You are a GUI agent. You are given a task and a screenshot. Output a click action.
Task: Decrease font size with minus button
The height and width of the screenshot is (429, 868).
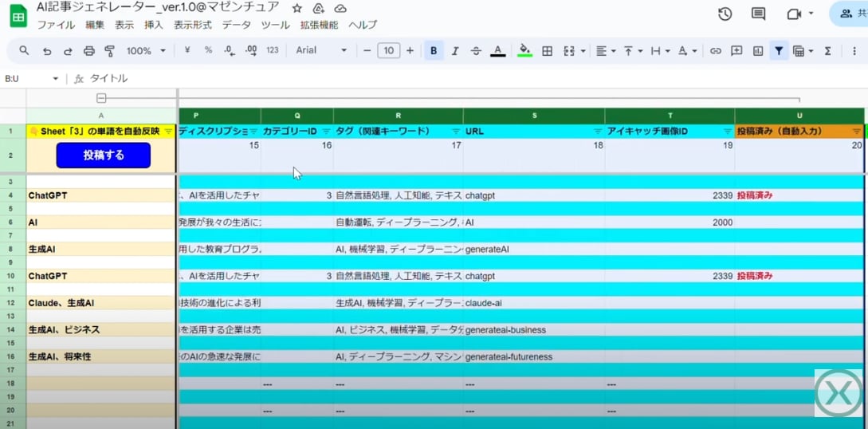pos(367,51)
